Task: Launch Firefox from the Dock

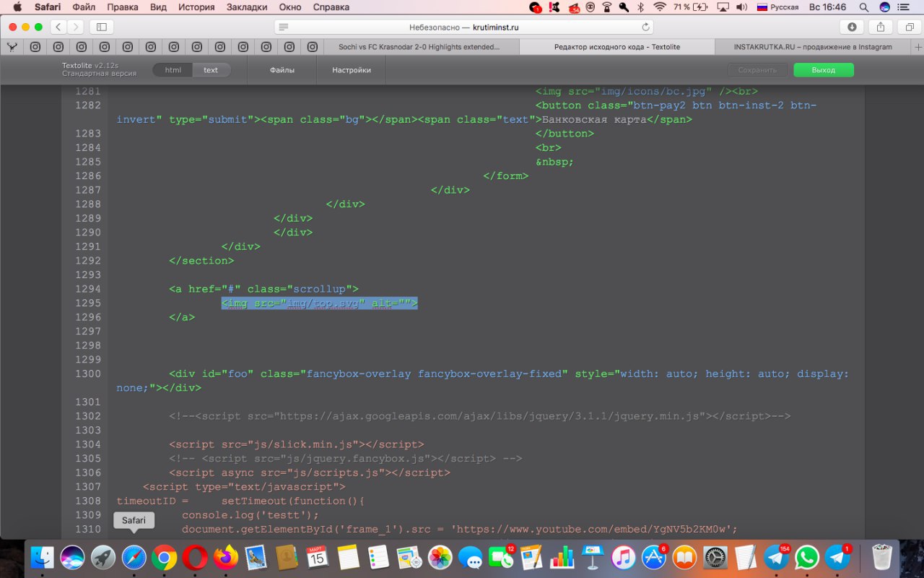Action: pos(226,557)
